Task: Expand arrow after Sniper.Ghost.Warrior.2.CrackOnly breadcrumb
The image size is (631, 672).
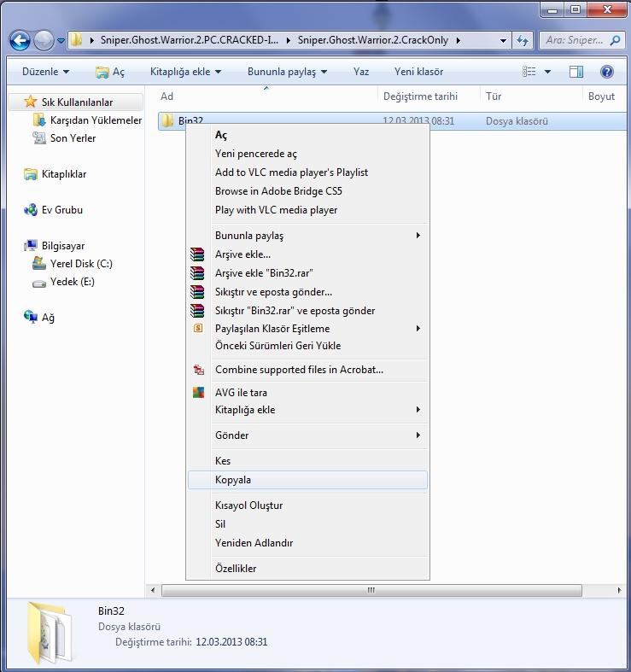Action: tap(459, 41)
